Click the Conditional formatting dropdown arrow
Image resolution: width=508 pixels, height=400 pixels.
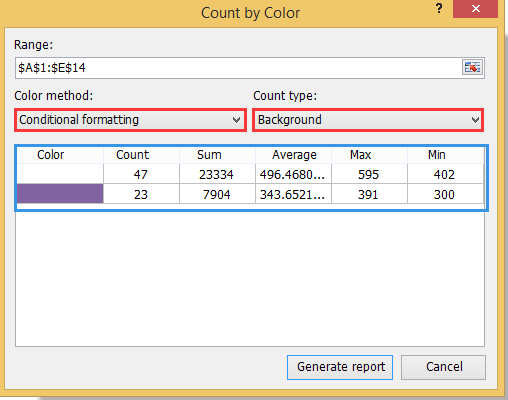click(236, 120)
